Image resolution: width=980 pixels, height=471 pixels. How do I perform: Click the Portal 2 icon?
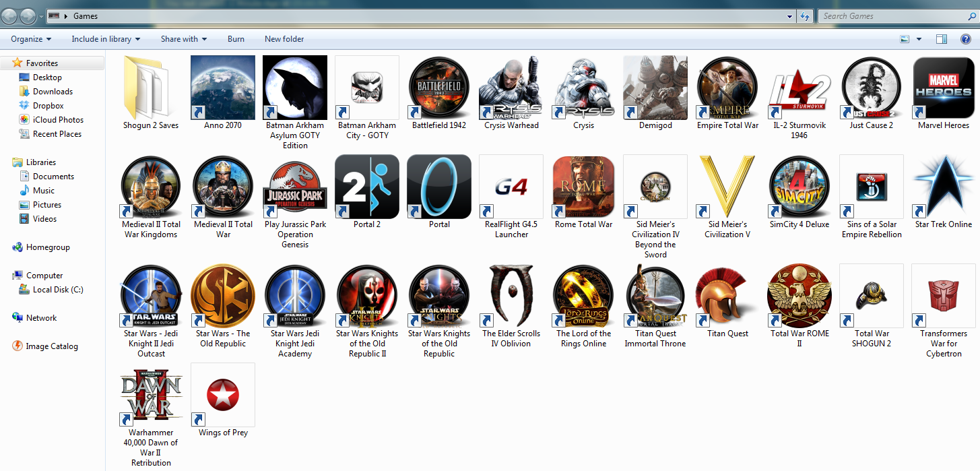tap(367, 187)
